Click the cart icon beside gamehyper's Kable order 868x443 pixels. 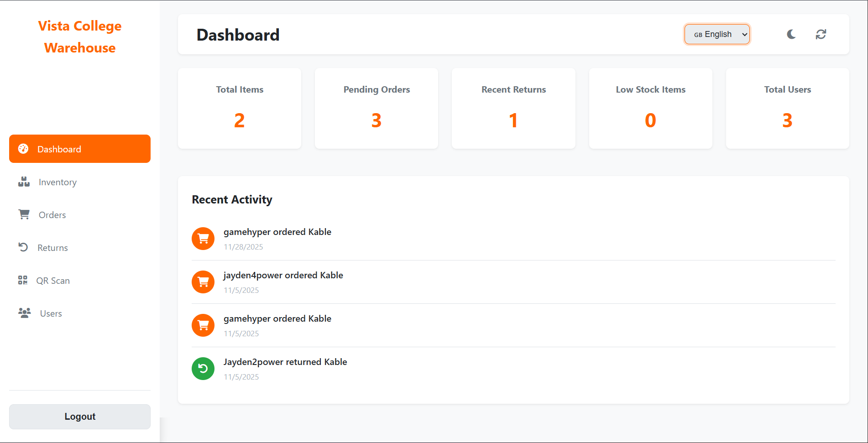(x=203, y=239)
